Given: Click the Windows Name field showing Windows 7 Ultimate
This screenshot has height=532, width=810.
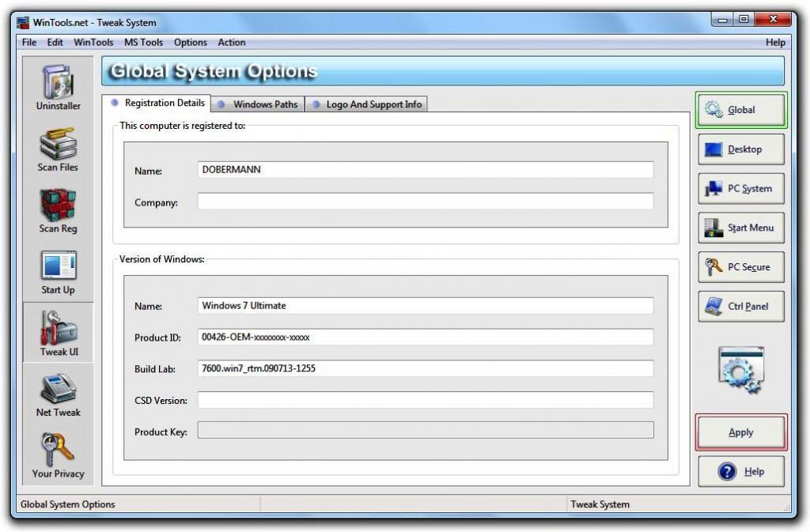Looking at the screenshot, I should (426, 305).
